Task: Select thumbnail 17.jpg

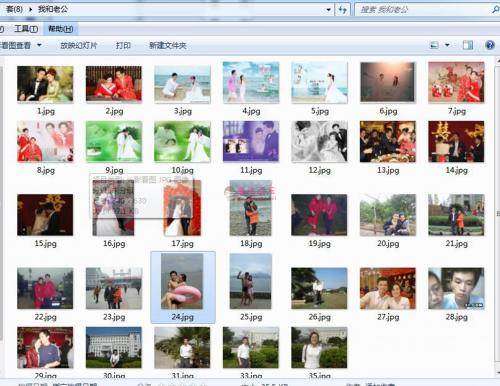Action: [182, 208]
